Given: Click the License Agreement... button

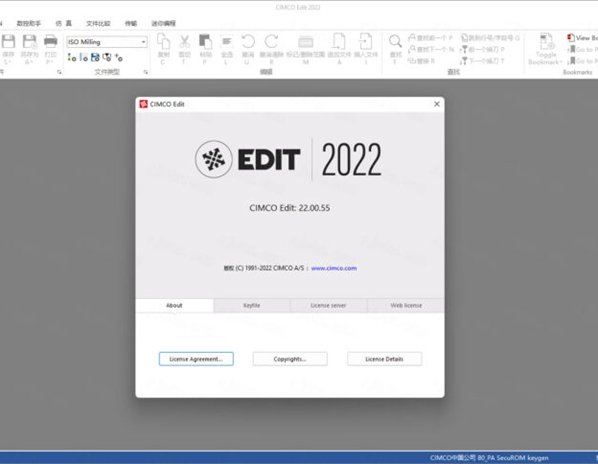Looking at the screenshot, I should (x=196, y=359).
